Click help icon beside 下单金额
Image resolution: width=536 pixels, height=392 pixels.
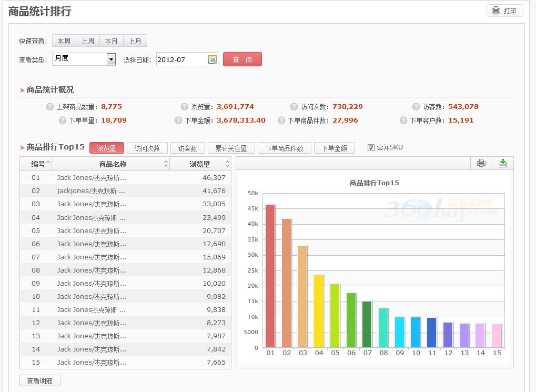click(178, 120)
